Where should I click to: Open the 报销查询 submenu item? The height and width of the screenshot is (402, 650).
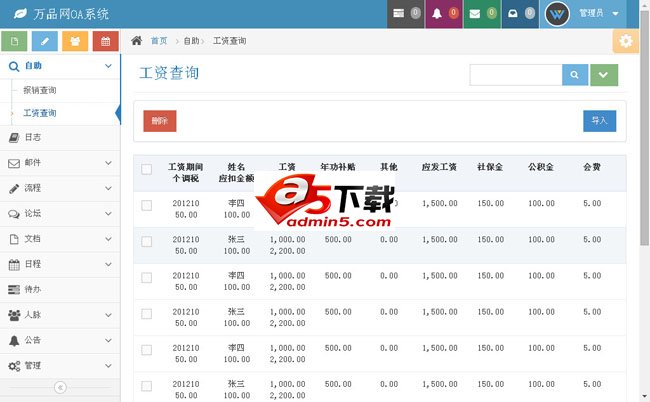(39, 90)
